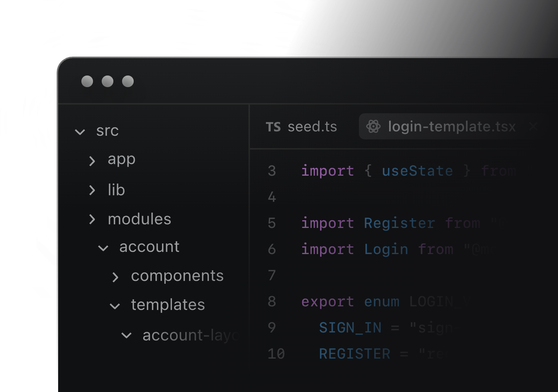
Task: Click the useState identifier in code
Action: click(x=417, y=171)
